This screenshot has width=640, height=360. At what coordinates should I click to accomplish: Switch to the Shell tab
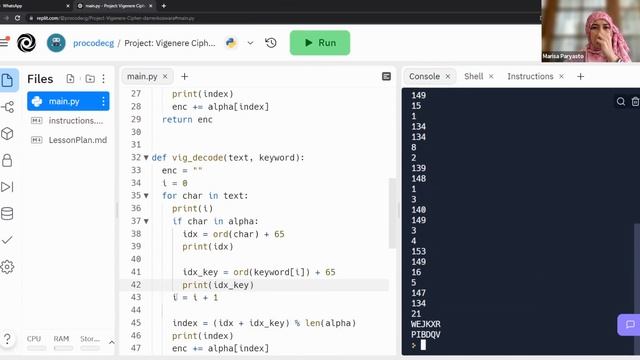pyautogui.click(x=473, y=76)
